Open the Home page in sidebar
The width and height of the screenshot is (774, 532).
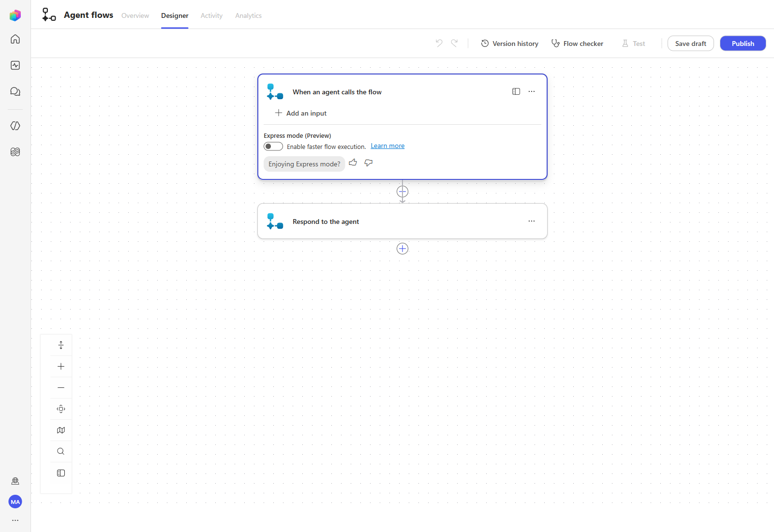15,39
